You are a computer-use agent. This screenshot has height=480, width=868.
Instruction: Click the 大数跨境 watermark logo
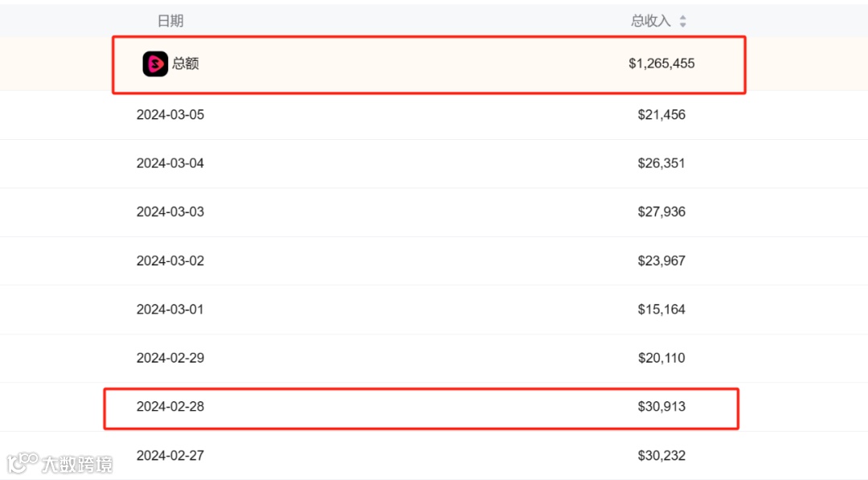tap(59, 463)
